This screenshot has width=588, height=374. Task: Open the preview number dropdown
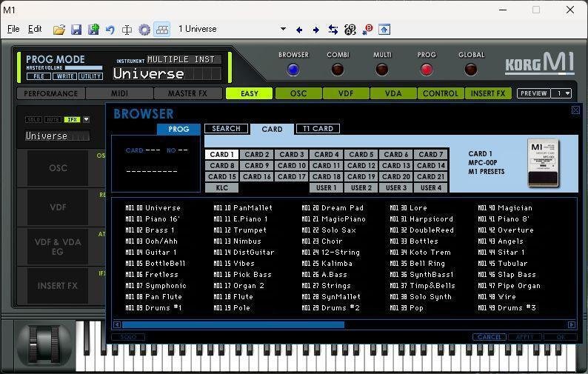tap(561, 93)
